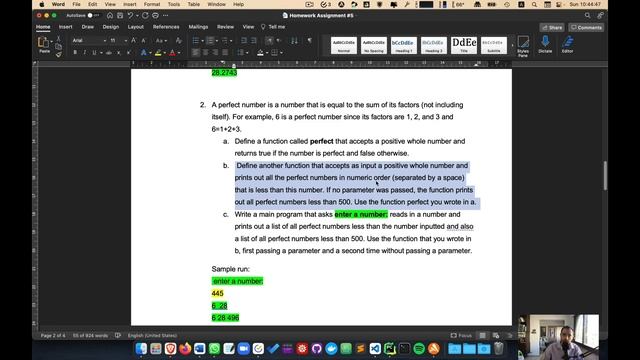
Task: Justify the paragraph text
Action: click(x=225, y=53)
